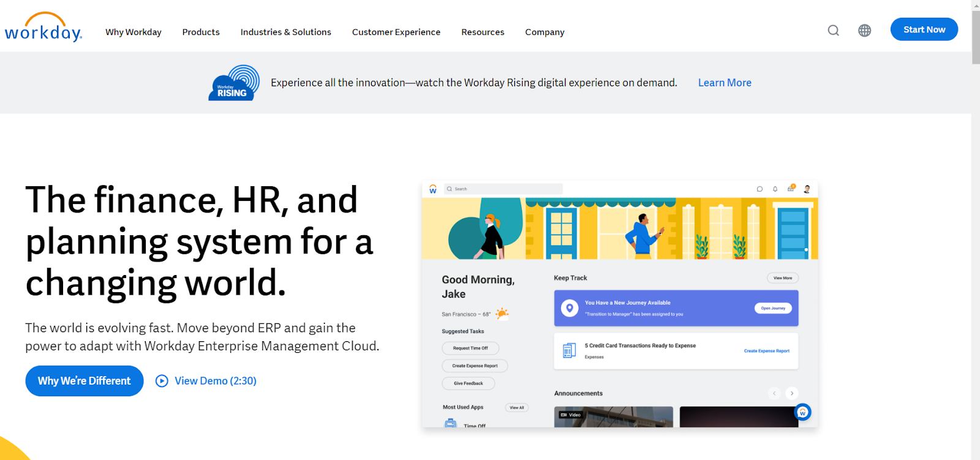Click the Workday Rising banner message text
980x460 pixels.
point(474,83)
